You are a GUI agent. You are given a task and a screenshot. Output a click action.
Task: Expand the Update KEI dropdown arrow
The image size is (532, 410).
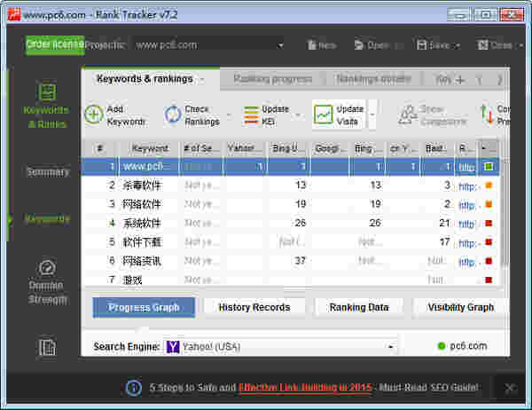tap(299, 115)
